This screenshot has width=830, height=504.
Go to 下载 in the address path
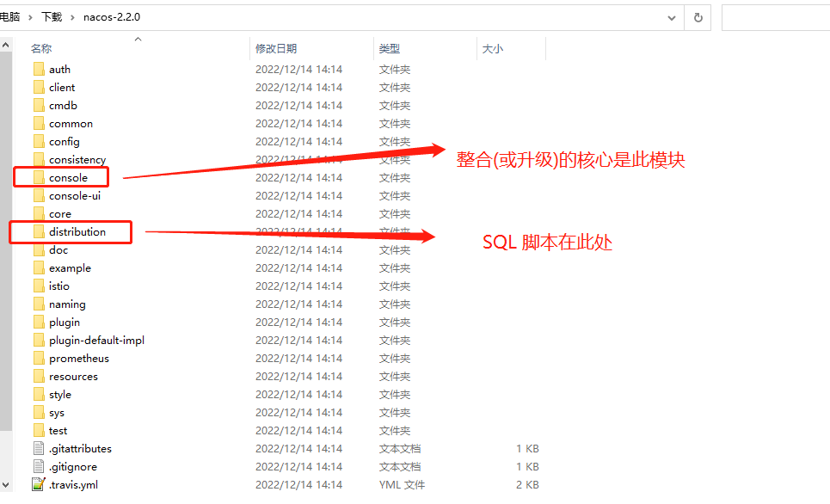(x=52, y=17)
